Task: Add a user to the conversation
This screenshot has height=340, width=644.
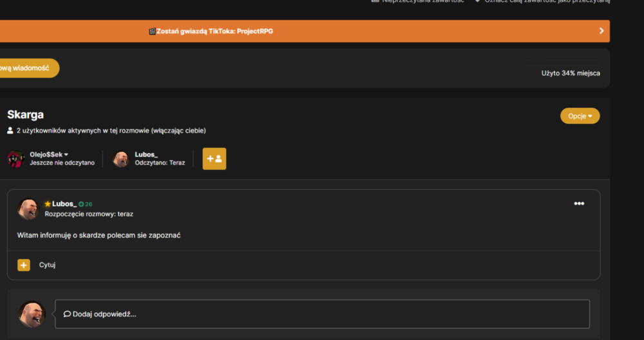Action: pos(214,158)
